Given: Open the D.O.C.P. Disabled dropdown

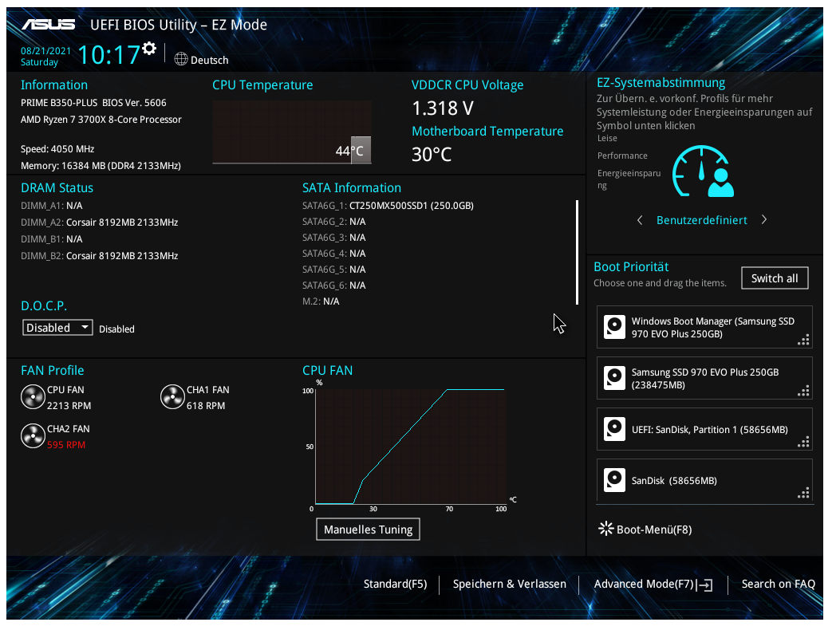Looking at the screenshot, I should click(x=57, y=328).
